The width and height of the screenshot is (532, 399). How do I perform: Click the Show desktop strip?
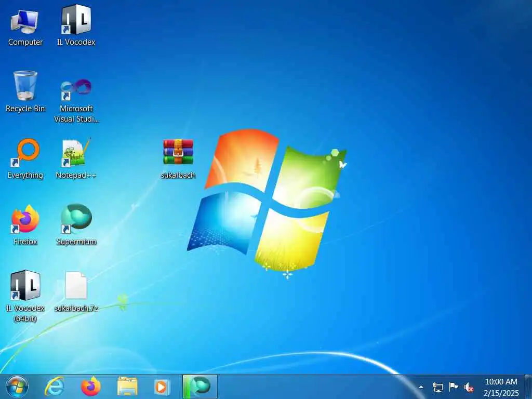528,387
